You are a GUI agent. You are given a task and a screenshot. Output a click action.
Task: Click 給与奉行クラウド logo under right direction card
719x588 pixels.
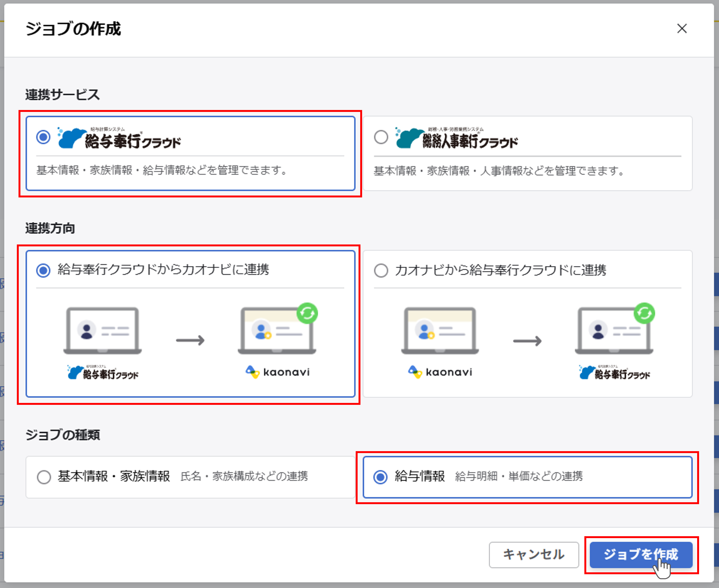pyautogui.click(x=614, y=372)
